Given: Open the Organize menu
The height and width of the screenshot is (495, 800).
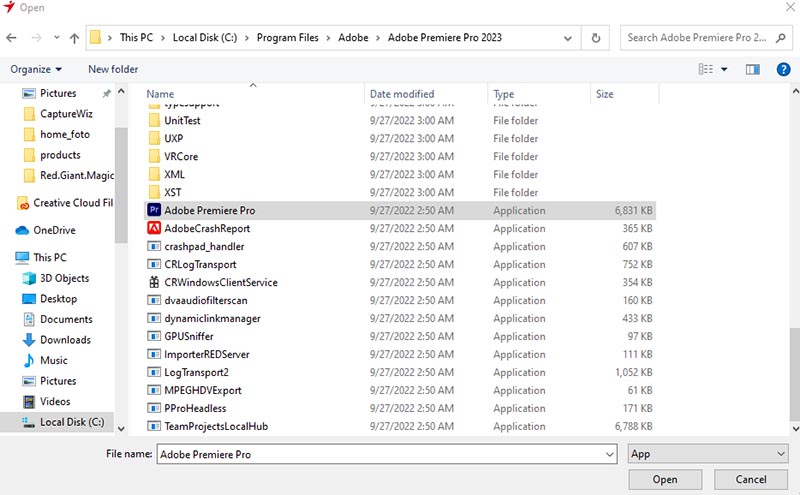Looking at the screenshot, I should 36,69.
